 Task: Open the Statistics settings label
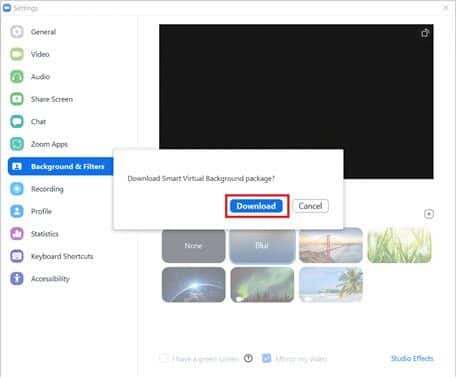tap(45, 234)
